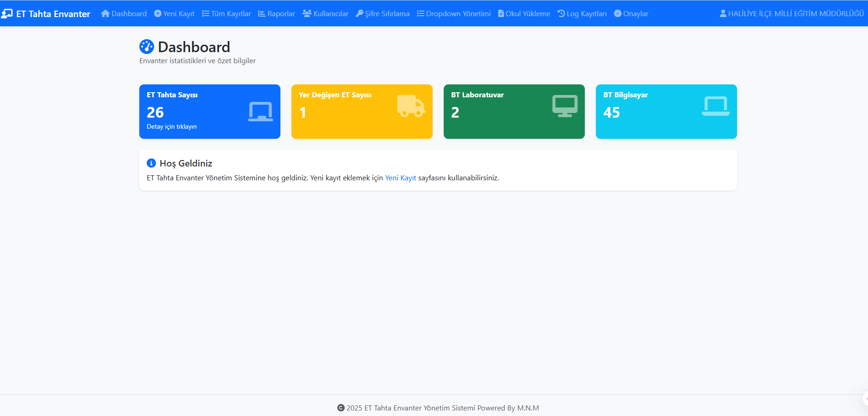Open the Onaylar menu item
This screenshot has width=868, height=416.
click(x=631, y=14)
